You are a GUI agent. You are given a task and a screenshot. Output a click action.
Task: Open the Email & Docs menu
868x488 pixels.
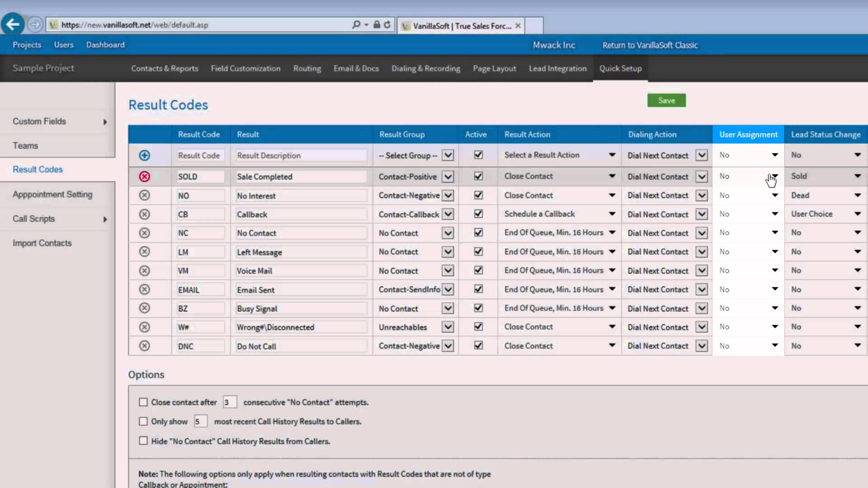click(356, 68)
